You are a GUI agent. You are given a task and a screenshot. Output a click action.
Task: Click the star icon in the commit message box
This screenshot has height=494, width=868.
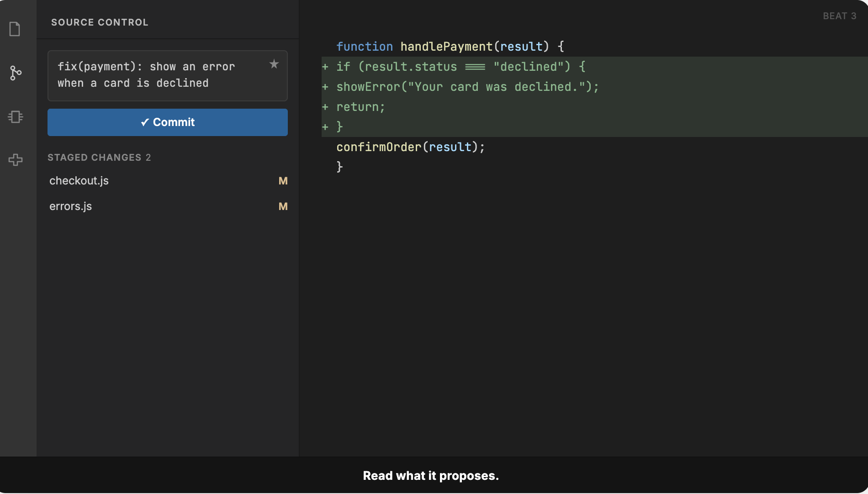(x=274, y=64)
